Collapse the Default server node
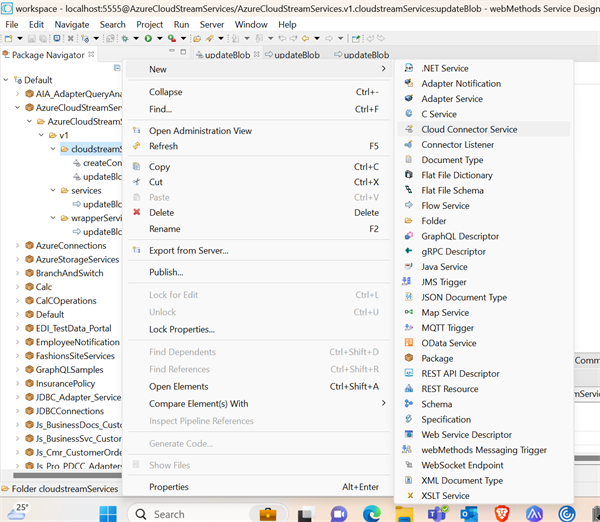600x522 pixels. pyautogui.click(x=6, y=80)
